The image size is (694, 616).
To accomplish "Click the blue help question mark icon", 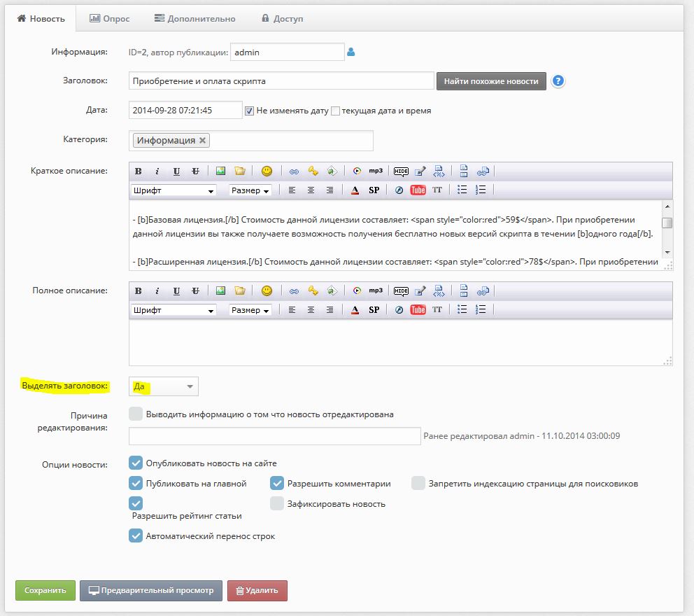I will point(558,81).
